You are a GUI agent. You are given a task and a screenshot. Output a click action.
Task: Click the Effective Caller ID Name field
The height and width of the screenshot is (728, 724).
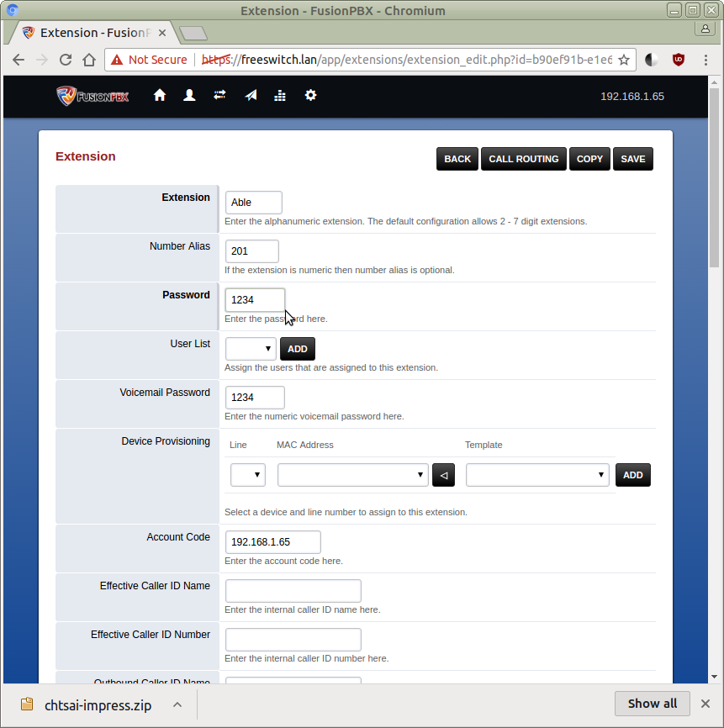pyautogui.click(x=293, y=591)
